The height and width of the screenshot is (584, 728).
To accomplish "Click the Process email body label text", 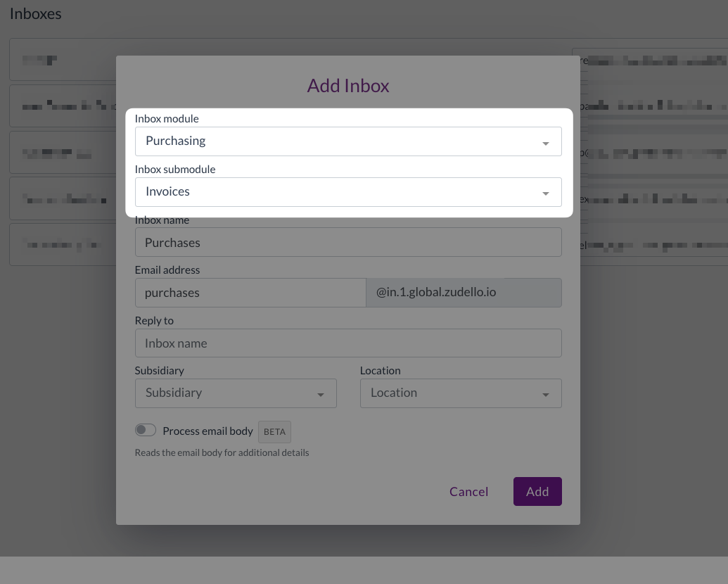I will click(x=207, y=431).
